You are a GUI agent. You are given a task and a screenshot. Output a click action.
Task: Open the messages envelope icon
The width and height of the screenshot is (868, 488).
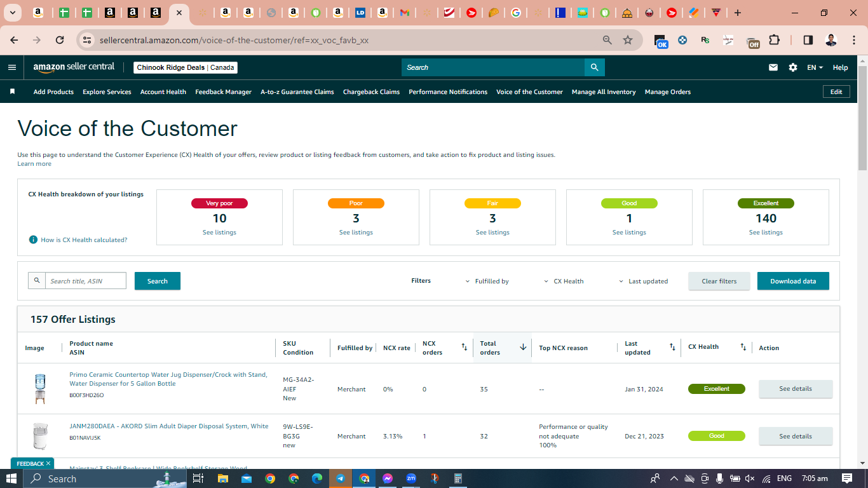click(x=773, y=67)
